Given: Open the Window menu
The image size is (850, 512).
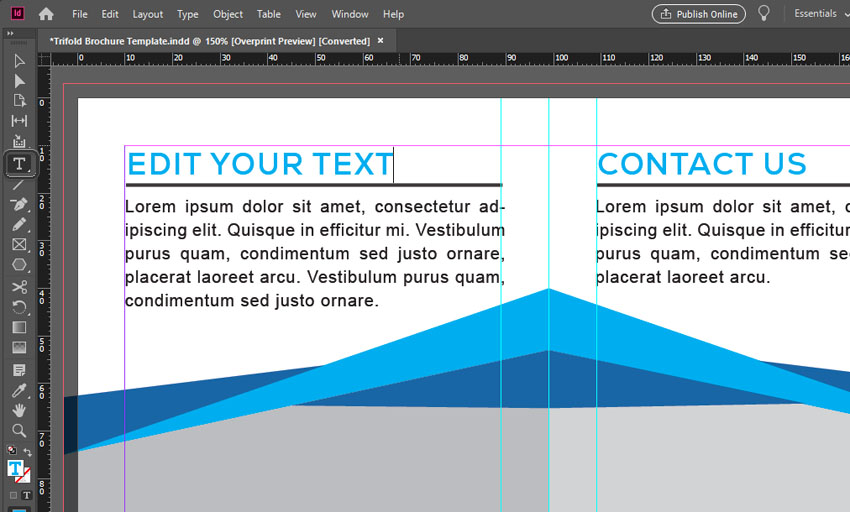Looking at the screenshot, I should 350,14.
